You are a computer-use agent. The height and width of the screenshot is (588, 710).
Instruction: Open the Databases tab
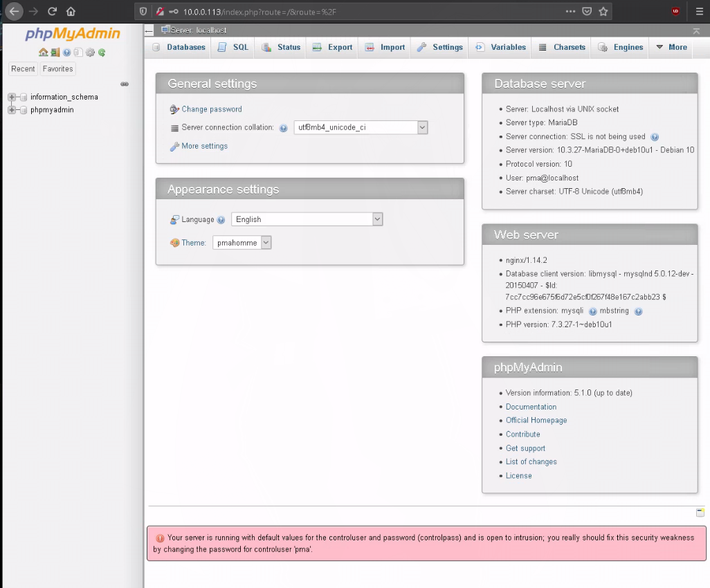pos(179,47)
